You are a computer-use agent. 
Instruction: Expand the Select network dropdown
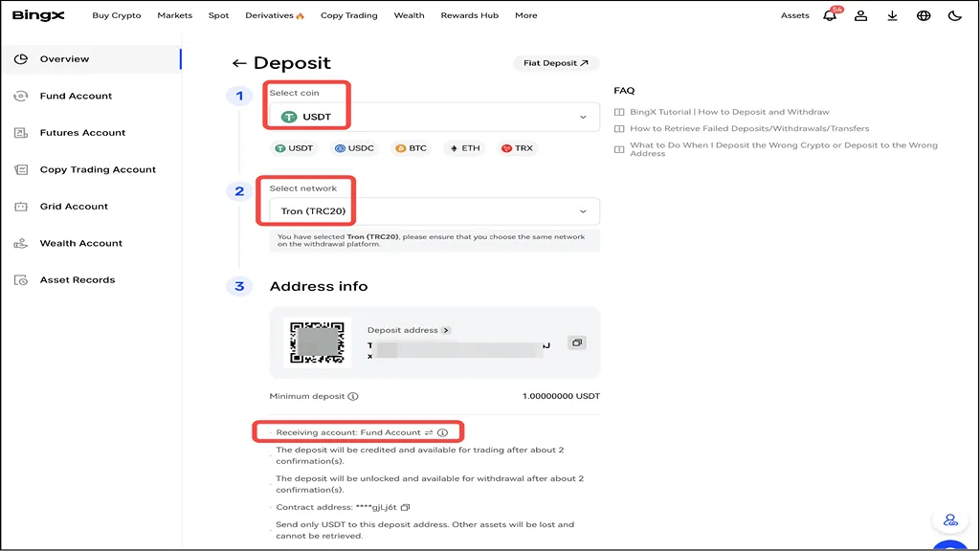583,211
